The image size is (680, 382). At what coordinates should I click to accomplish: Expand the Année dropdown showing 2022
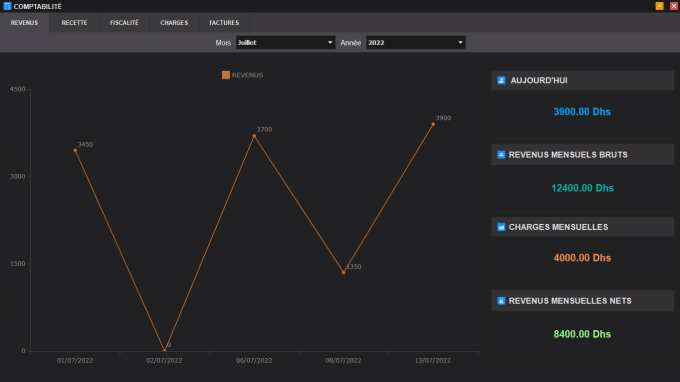(415, 42)
